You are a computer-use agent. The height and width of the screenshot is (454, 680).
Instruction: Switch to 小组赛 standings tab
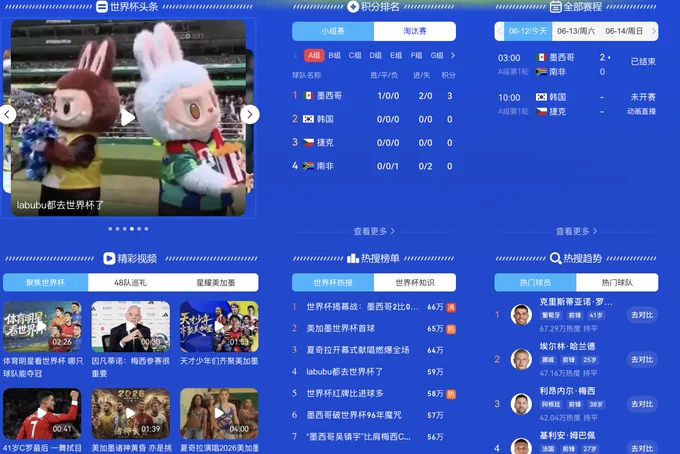click(333, 31)
